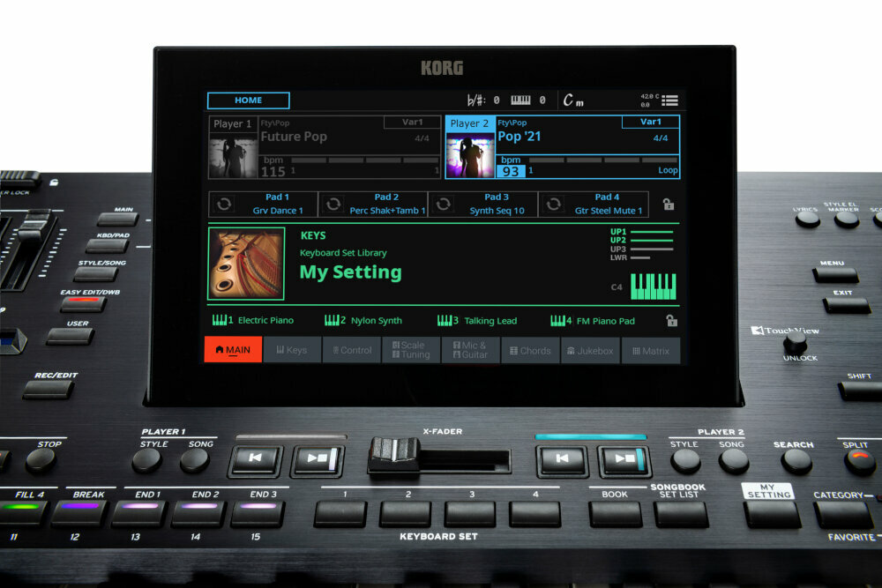The image size is (882, 588).
Task: Toggle the Pads row lock icon
Action: point(669,205)
